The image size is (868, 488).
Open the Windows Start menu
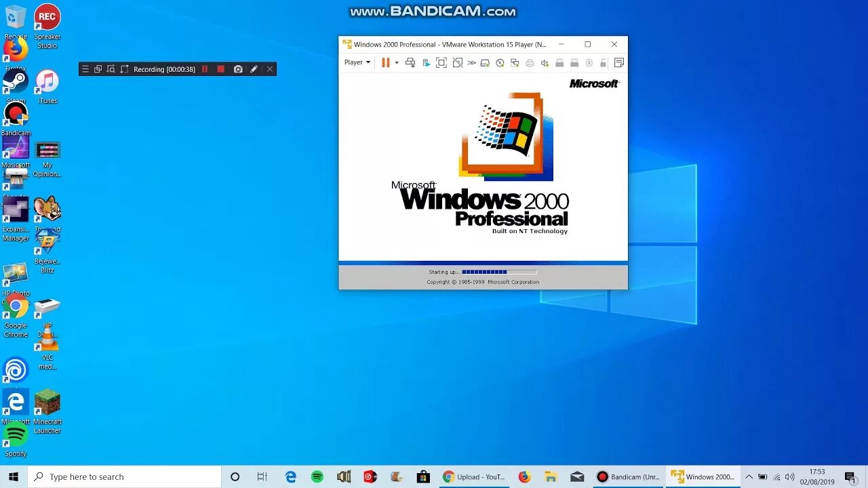pyautogui.click(x=14, y=476)
